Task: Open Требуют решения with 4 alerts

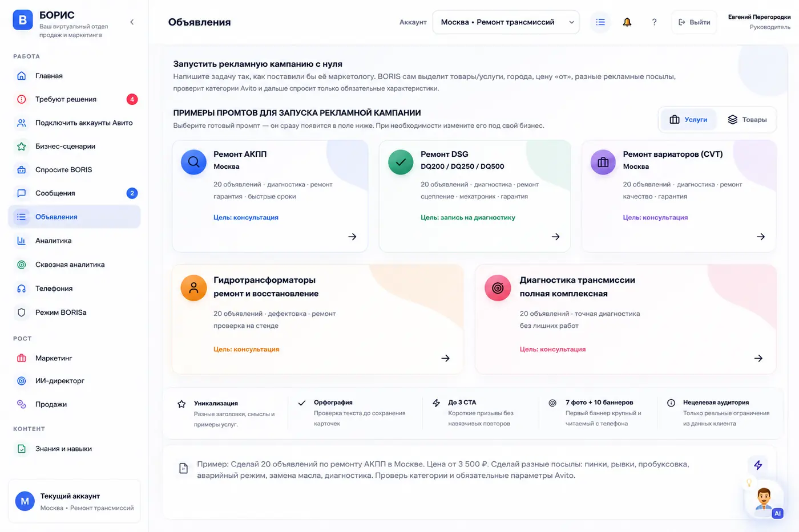Action: coord(74,99)
